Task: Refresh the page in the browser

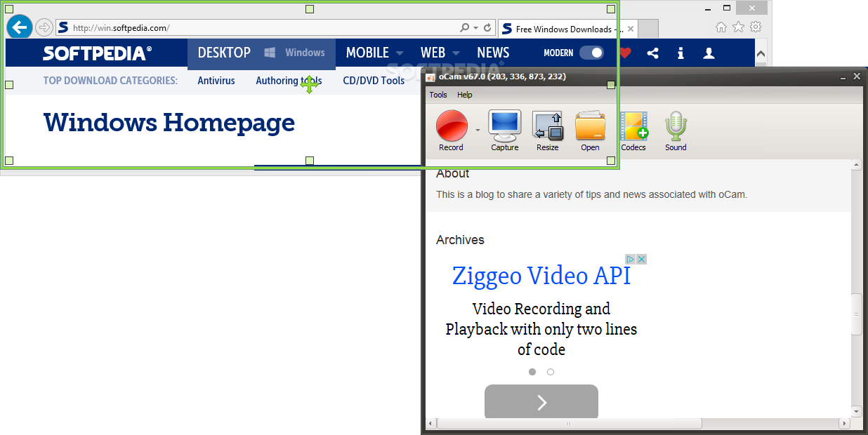Action: coord(487,28)
